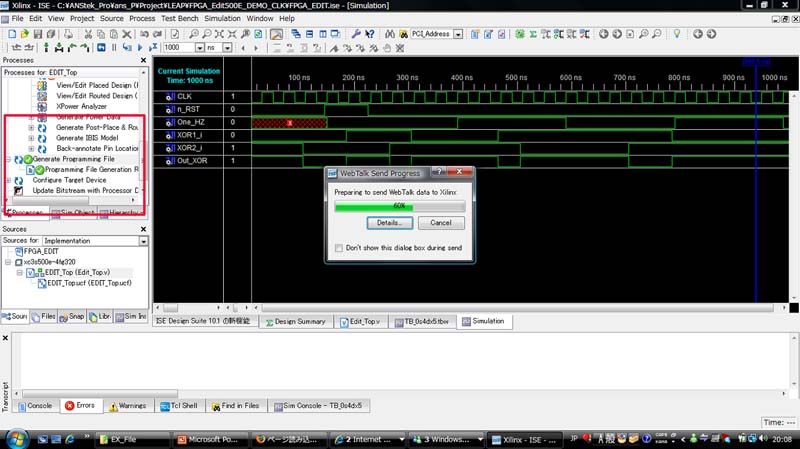Expand the Back-annotate Pin Locations process
800x449 pixels.
[x=31, y=148]
